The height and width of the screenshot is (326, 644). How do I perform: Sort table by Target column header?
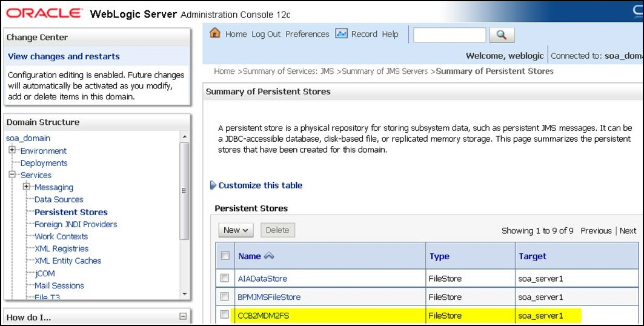click(533, 256)
